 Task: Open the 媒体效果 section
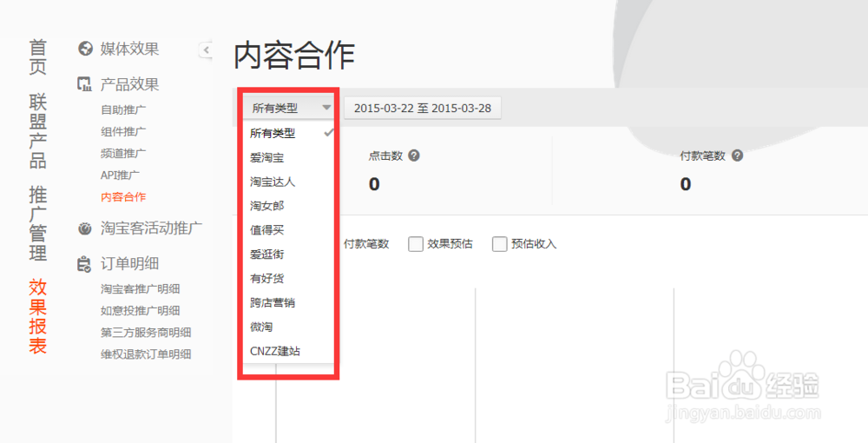point(129,49)
